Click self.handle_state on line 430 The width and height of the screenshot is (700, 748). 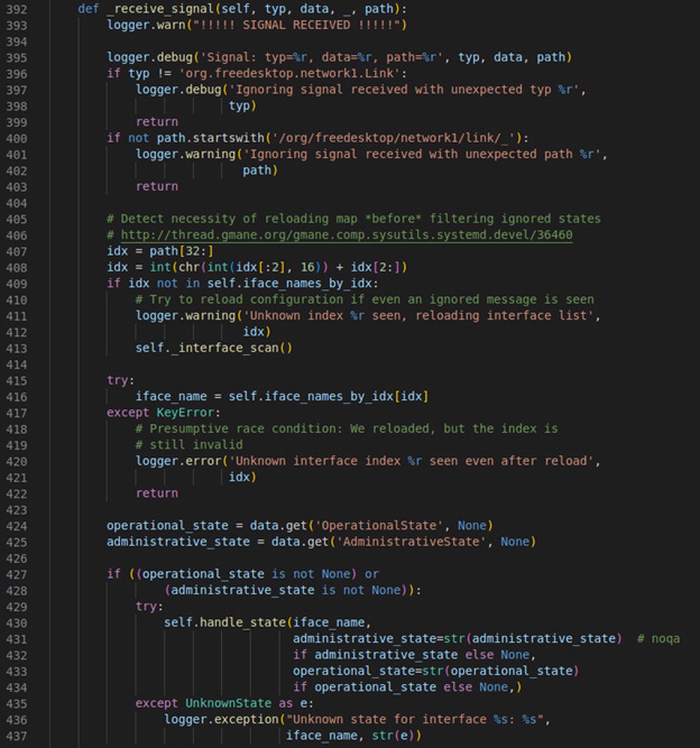point(225,622)
